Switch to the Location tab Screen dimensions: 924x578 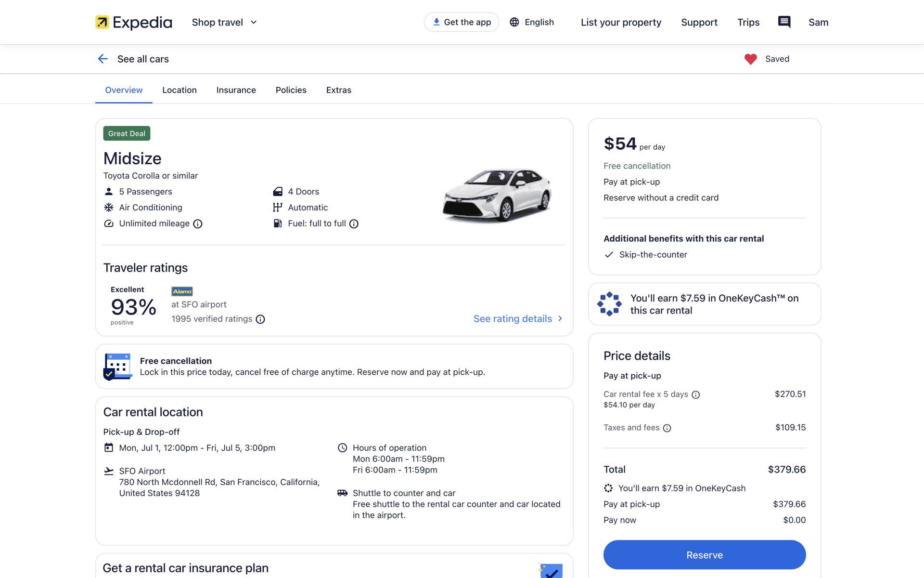pyautogui.click(x=180, y=90)
